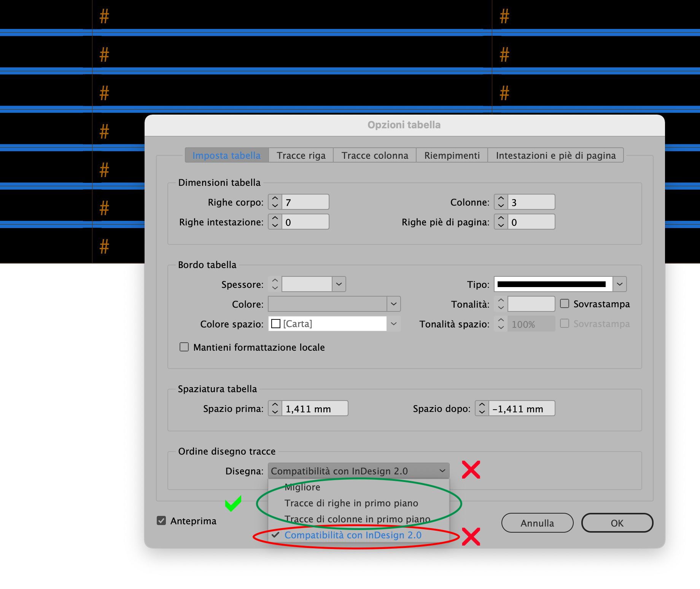This screenshot has height=589, width=700.
Task: Confirm table options with OK
Action: coord(617,523)
